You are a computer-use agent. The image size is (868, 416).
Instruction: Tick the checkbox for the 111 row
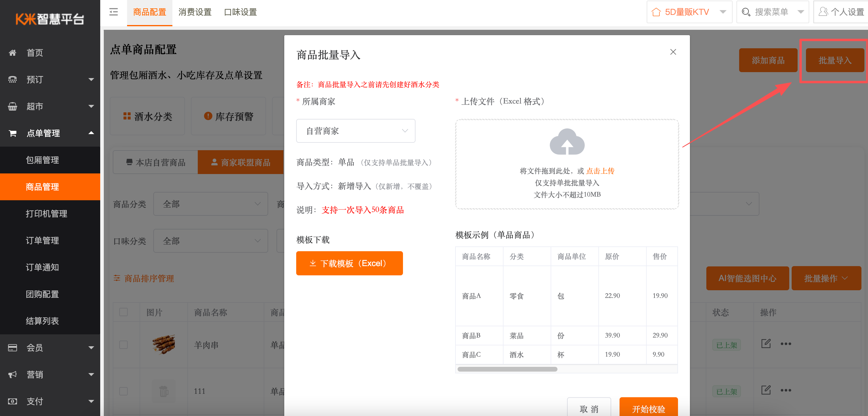[124, 391]
